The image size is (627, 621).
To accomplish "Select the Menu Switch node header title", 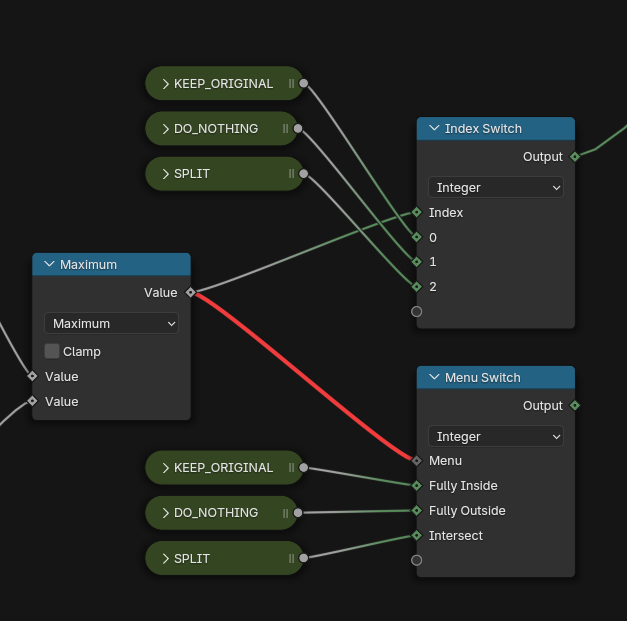I will pos(483,377).
